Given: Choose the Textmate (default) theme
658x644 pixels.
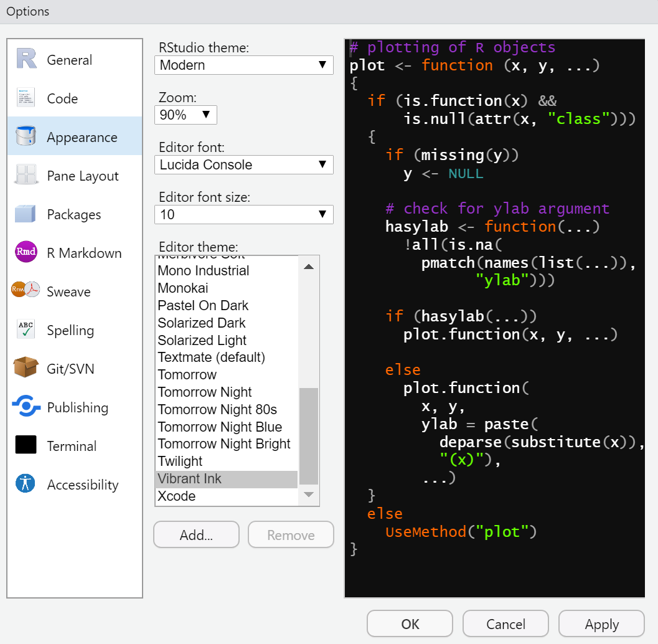Looking at the screenshot, I should 227,358.
